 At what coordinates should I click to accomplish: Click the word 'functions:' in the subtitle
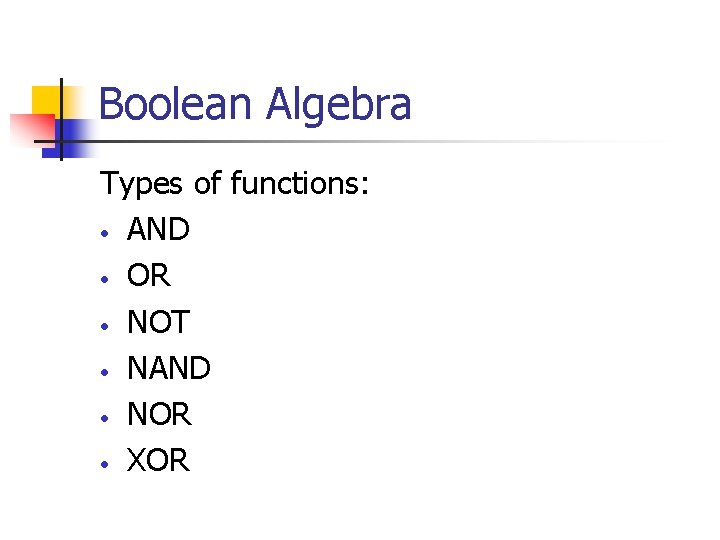coord(299,182)
